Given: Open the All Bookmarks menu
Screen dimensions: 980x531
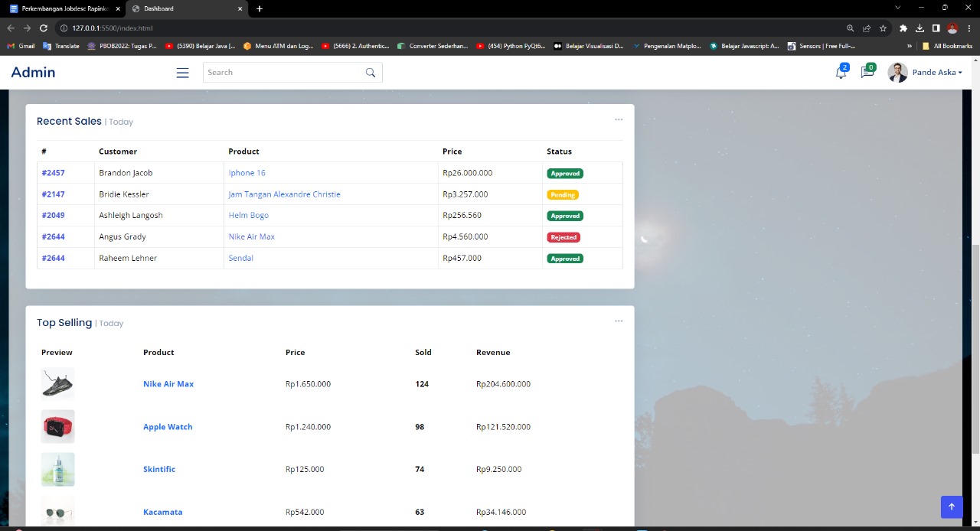Looking at the screenshot, I should [x=946, y=46].
